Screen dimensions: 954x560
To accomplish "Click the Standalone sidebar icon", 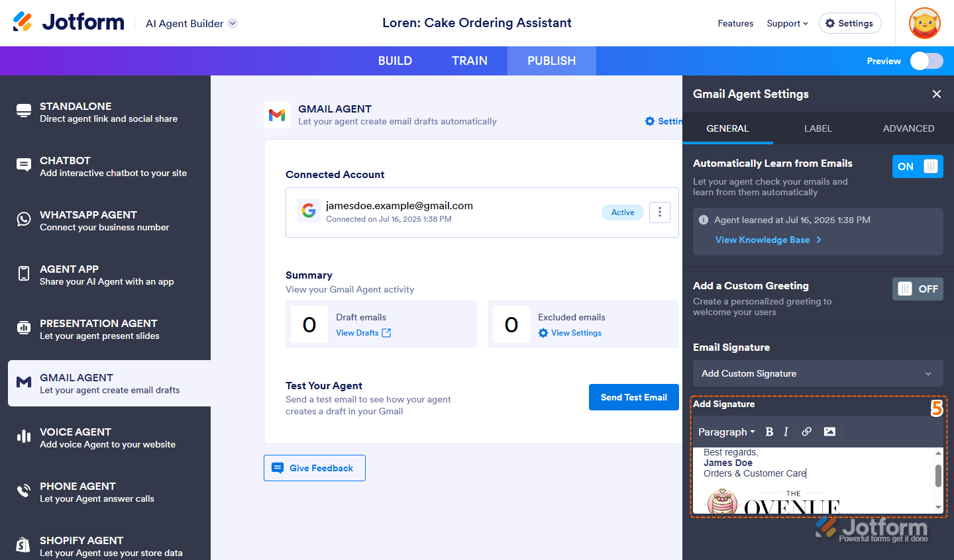I will pyautogui.click(x=24, y=111).
